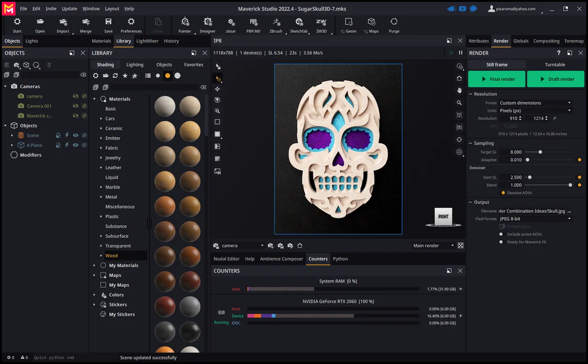Click the Geom toolbar icon
Image resolution: width=588 pixels, height=364 pixels.
(x=348, y=25)
